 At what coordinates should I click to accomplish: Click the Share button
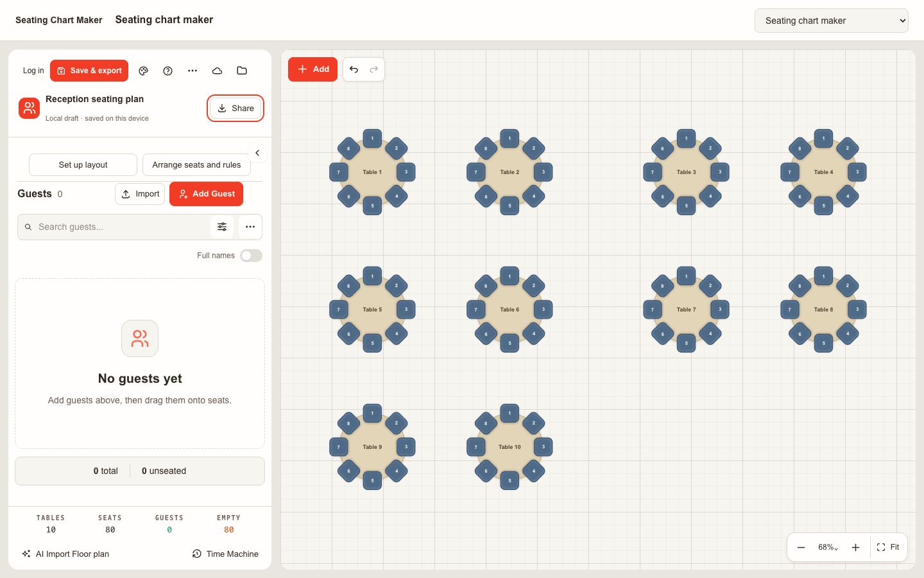[235, 109]
